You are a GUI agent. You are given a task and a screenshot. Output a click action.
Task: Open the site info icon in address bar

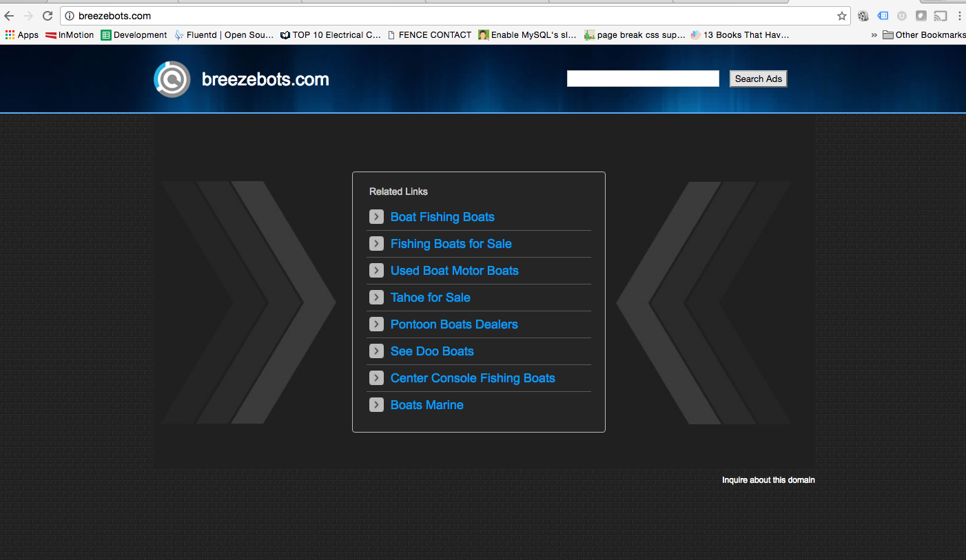70,16
